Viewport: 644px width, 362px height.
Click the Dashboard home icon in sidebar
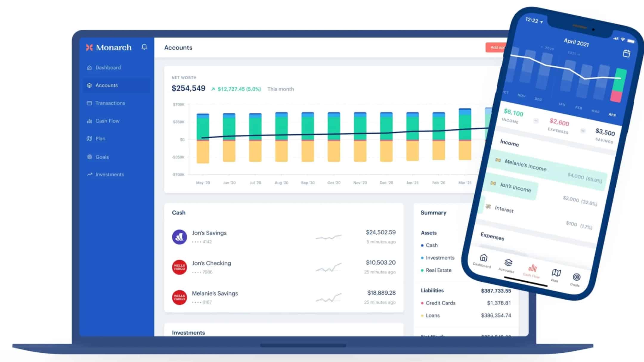(x=89, y=68)
